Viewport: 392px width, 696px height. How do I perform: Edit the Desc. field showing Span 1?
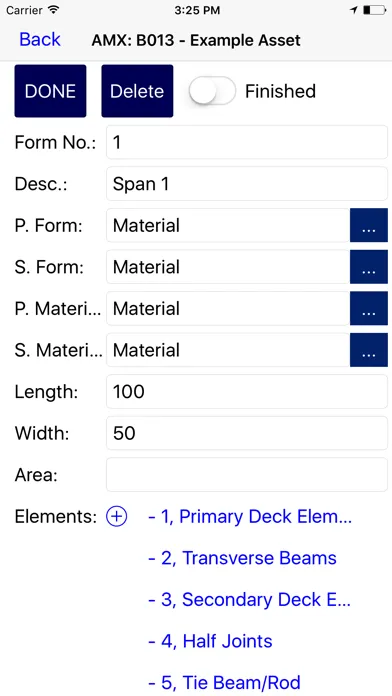[x=247, y=184]
